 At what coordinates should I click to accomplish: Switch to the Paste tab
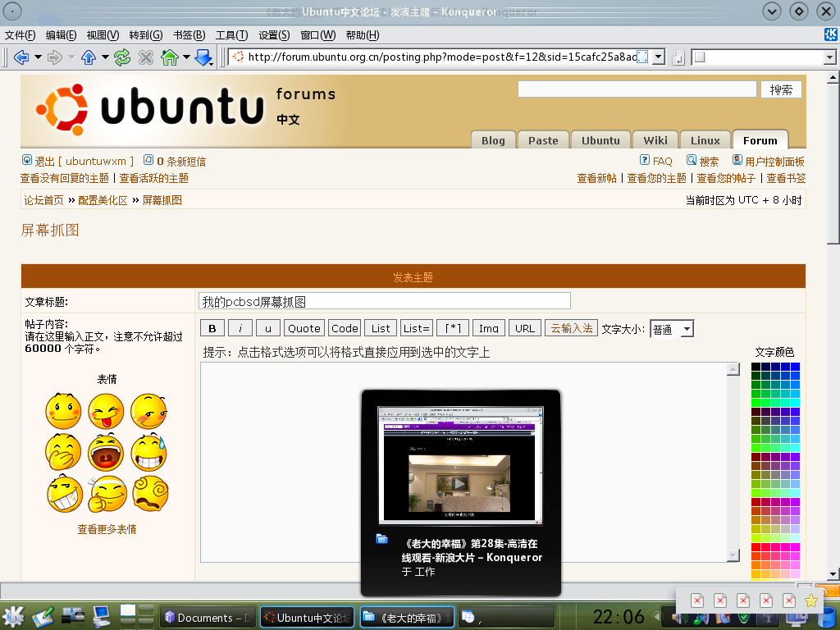pyautogui.click(x=543, y=139)
